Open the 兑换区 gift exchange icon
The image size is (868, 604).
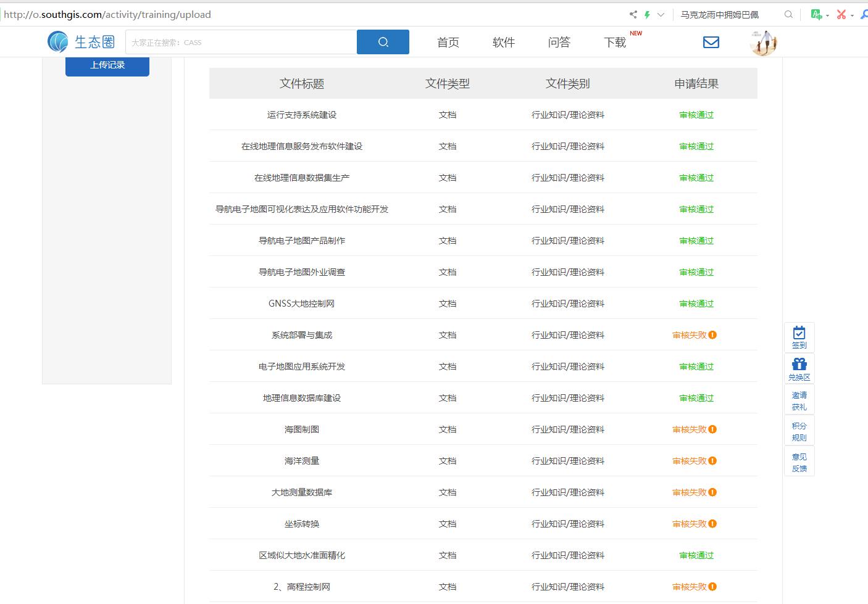799,369
